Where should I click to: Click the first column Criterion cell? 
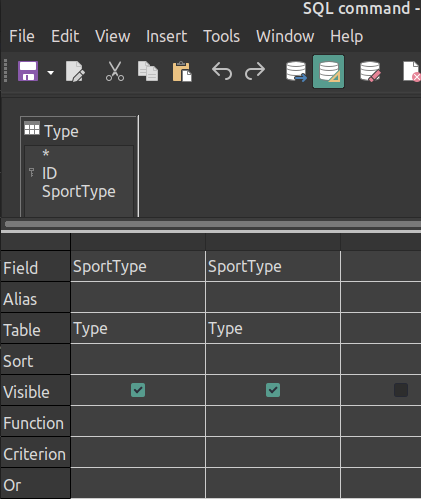[138, 452]
